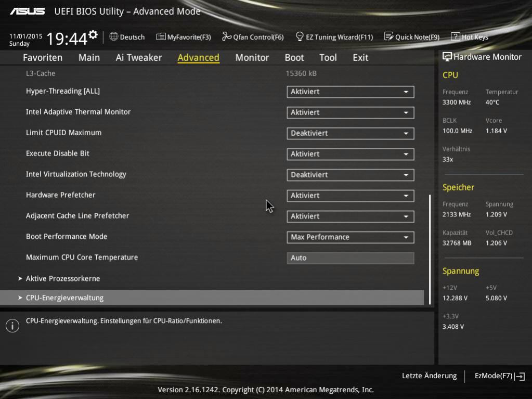Screen dimensions: 532x399
Task: Click the ASUS logo
Action: (x=27, y=11)
